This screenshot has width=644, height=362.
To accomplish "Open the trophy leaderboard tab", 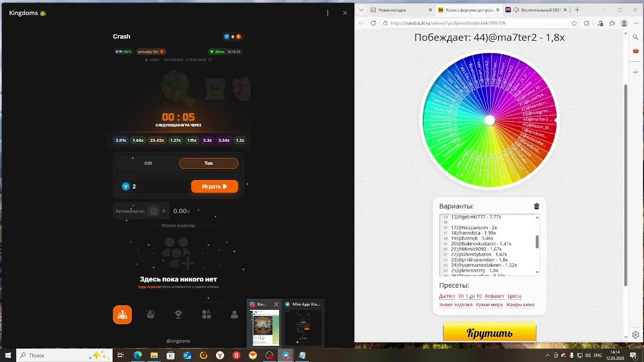I will click(x=178, y=315).
